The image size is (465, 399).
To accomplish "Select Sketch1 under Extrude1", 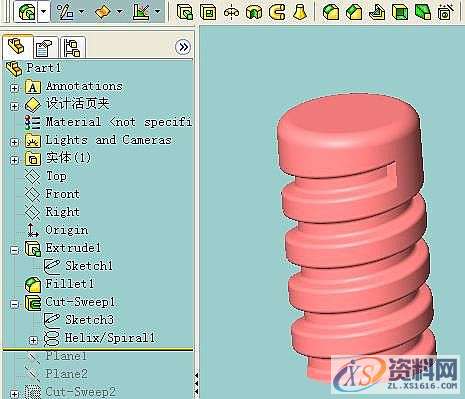I will pos(89,266).
